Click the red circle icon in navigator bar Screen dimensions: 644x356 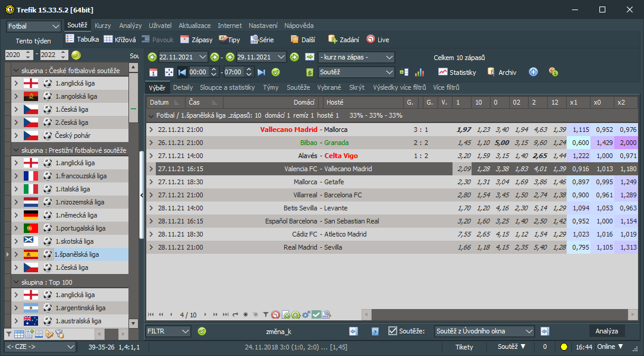[x=275, y=315]
